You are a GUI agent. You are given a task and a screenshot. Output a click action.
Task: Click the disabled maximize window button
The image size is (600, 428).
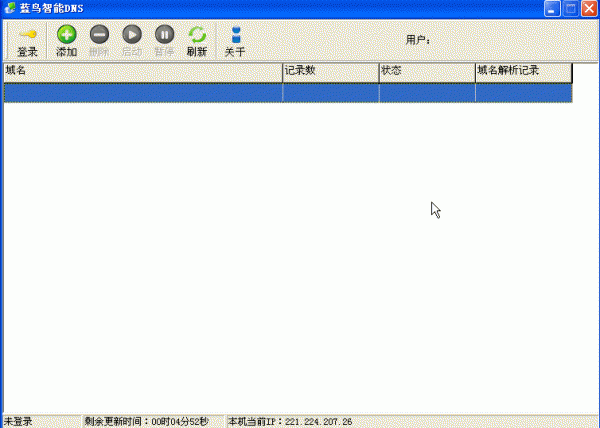pos(571,8)
